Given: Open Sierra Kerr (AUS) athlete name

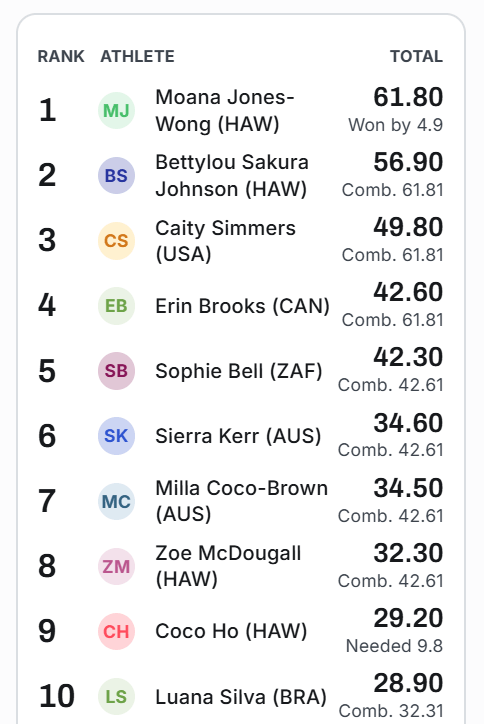Looking at the screenshot, I should 238,436.
